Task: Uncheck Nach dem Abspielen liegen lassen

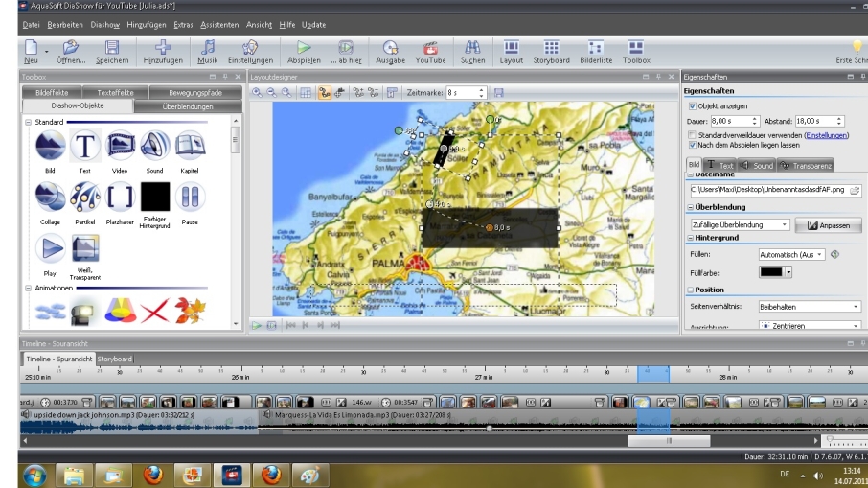Action: coord(693,145)
